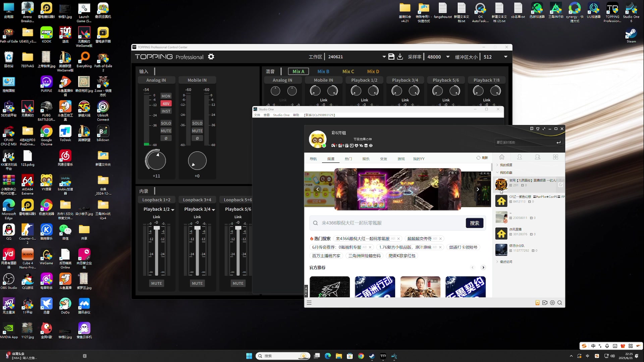The height and width of the screenshot is (362, 644).
Task: Go to next banner in YY carousel
Action: click(x=478, y=189)
